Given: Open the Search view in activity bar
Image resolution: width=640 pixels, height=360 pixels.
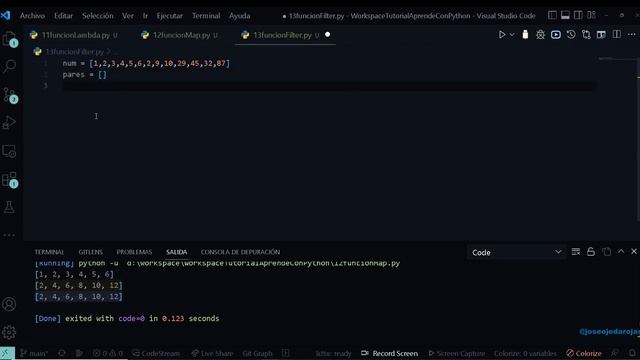Looking at the screenshot, I should [x=9, y=66].
